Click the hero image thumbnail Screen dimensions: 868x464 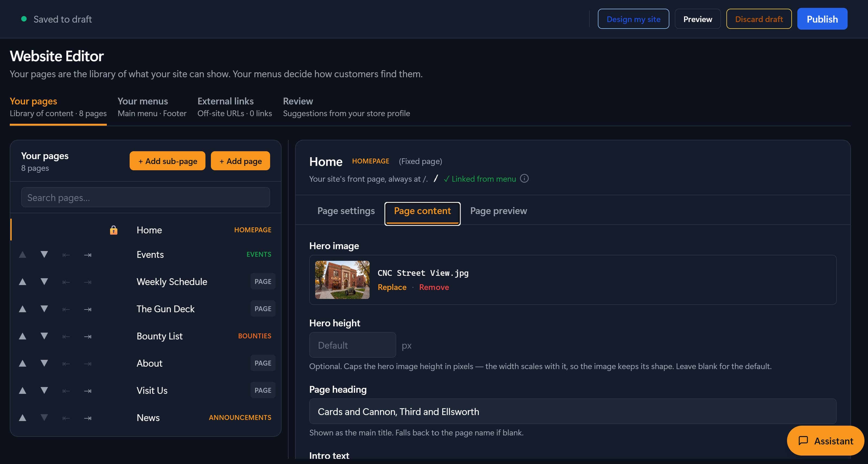(x=342, y=280)
